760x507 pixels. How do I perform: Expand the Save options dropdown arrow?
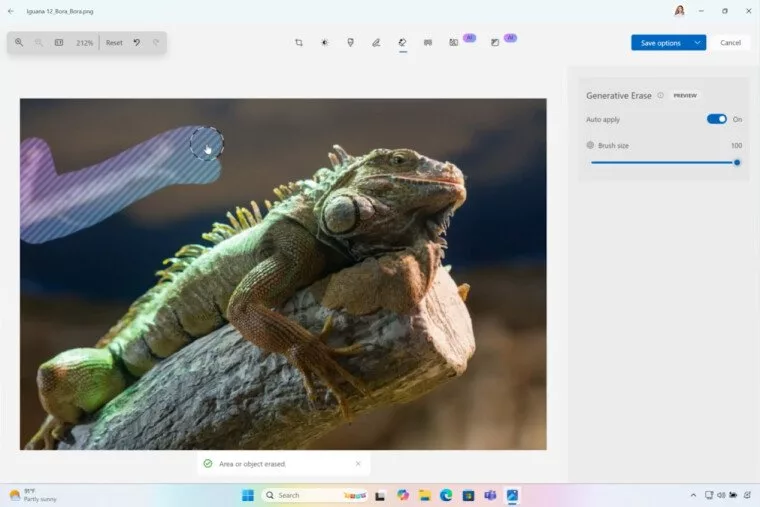point(697,43)
